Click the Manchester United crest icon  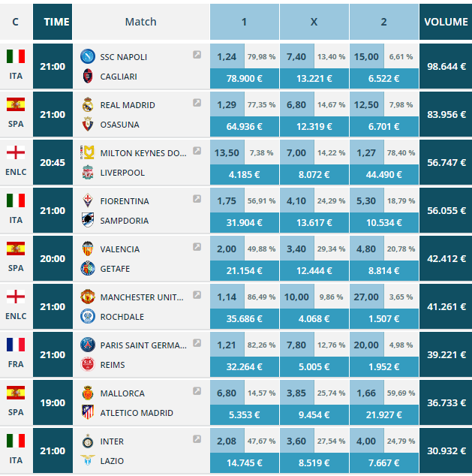(x=87, y=297)
